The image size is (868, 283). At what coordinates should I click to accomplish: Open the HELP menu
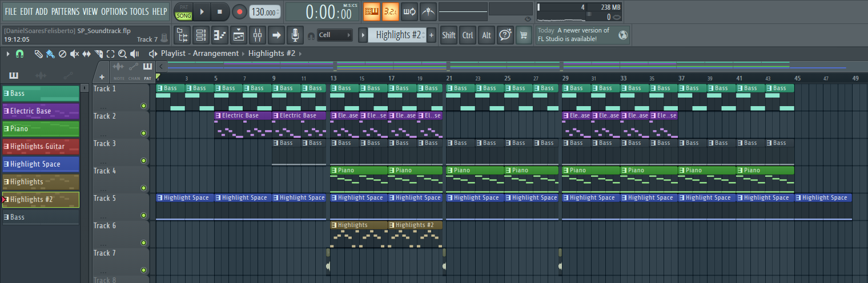(159, 11)
